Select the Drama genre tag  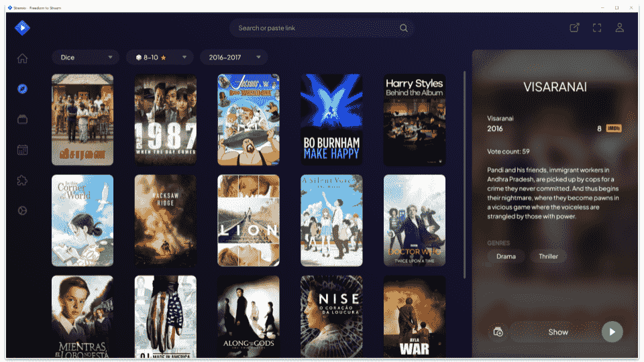(x=506, y=256)
